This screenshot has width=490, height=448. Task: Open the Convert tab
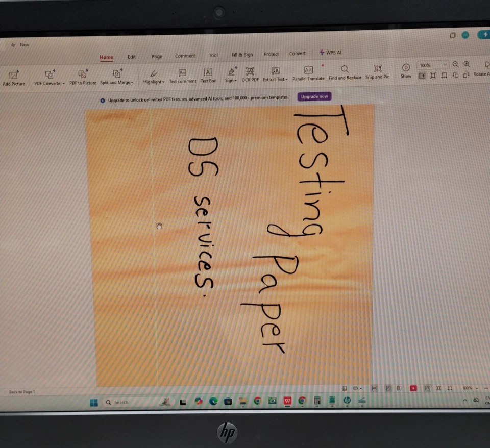click(297, 54)
